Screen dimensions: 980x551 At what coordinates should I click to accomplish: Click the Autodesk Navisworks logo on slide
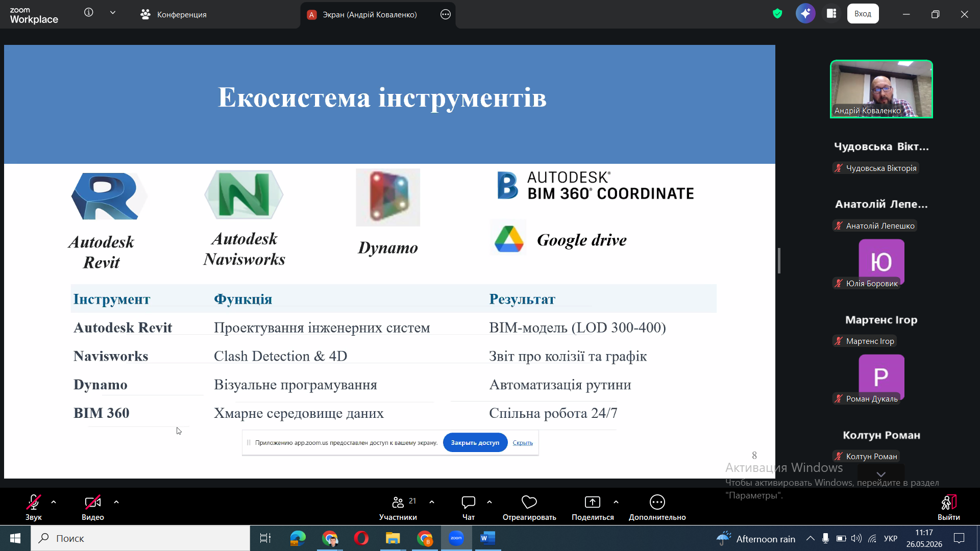click(x=244, y=194)
